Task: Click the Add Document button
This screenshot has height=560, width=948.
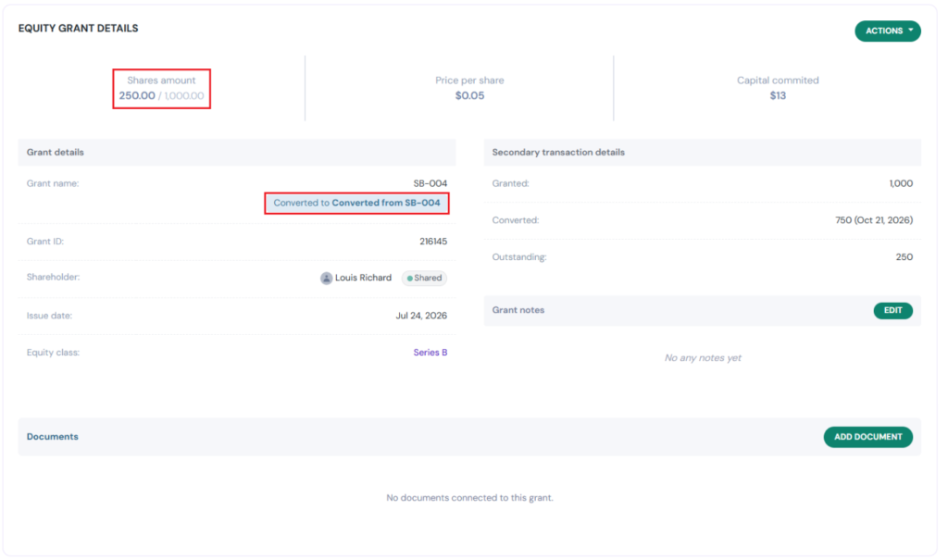Action: (x=867, y=437)
